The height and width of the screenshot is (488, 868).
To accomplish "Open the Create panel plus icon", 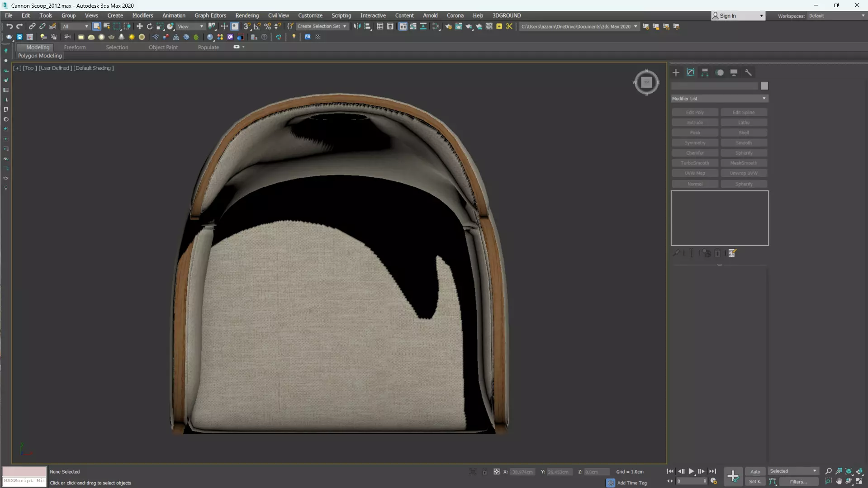I will point(676,72).
